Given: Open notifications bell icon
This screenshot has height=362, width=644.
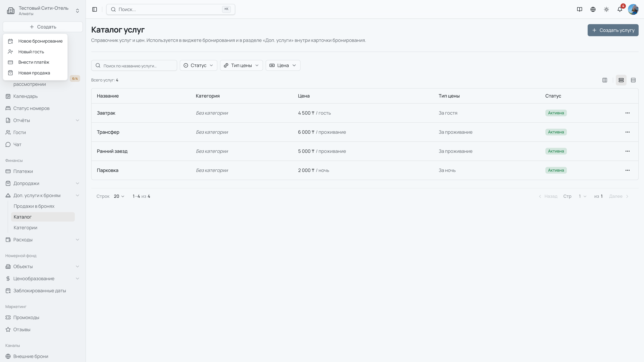Looking at the screenshot, I should click(x=620, y=10).
